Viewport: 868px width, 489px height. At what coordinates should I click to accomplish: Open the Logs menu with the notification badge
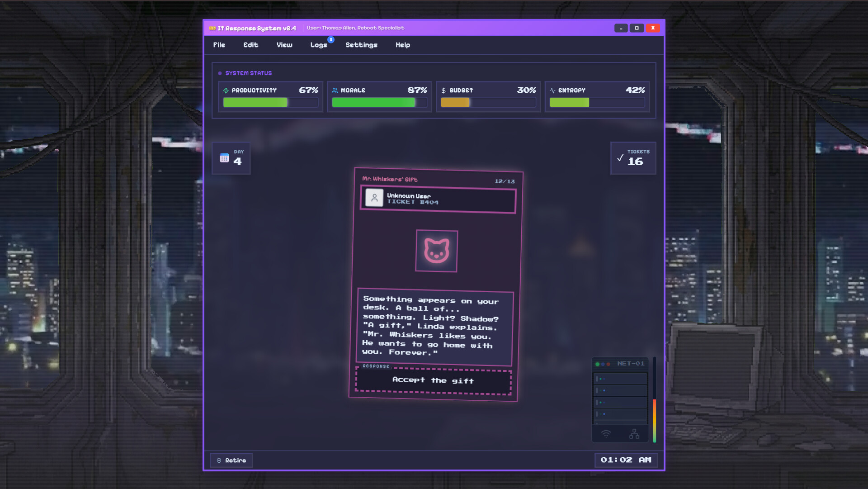pos(319,45)
